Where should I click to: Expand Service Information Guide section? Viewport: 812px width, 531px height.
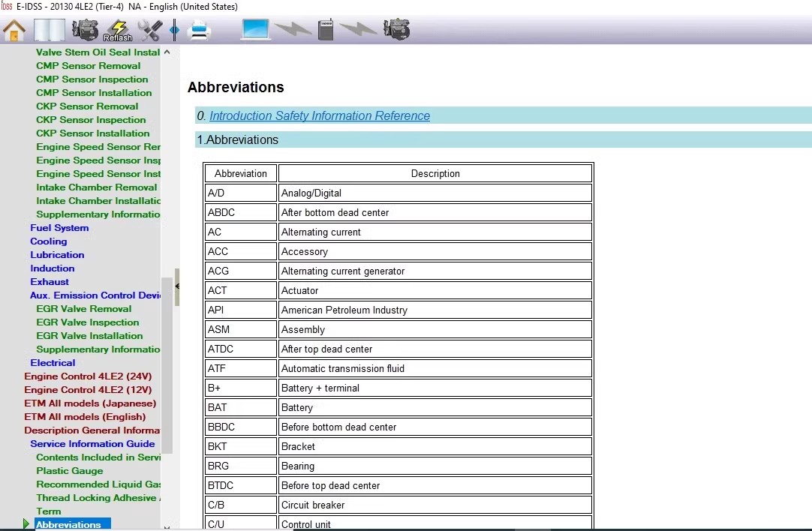click(92, 443)
